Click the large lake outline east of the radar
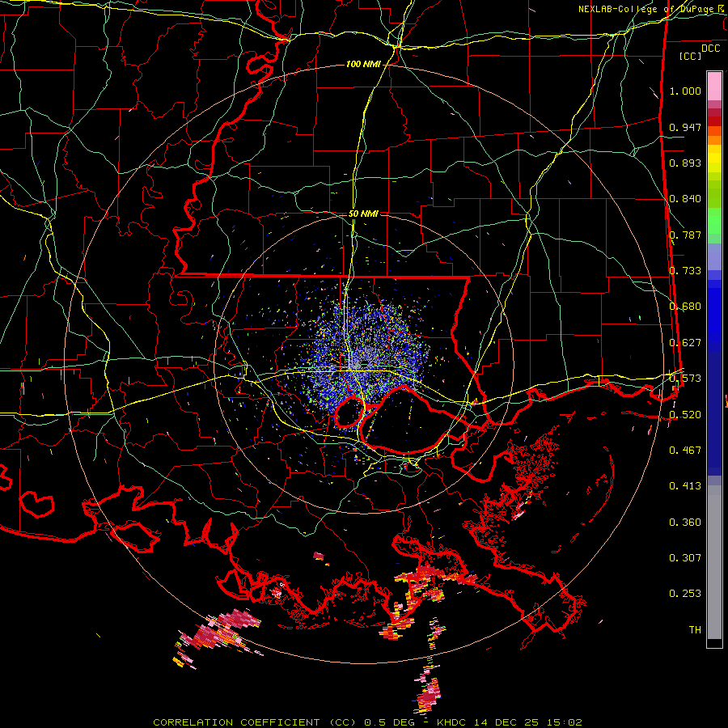The image size is (728, 728). point(412,420)
